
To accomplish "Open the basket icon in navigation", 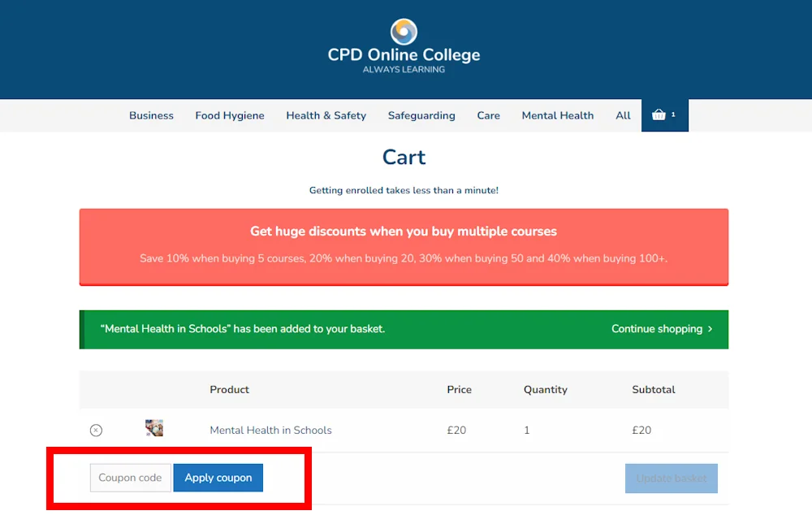I will point(659,115).
